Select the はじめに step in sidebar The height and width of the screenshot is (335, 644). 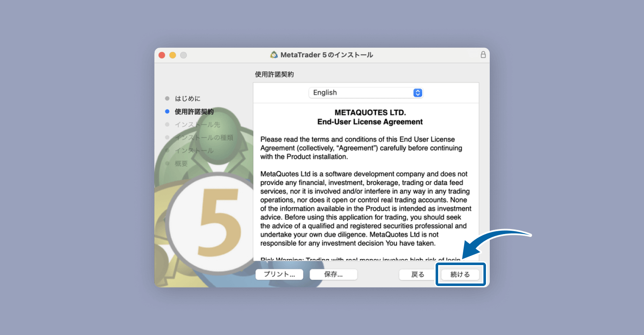[x=187, y=98]
